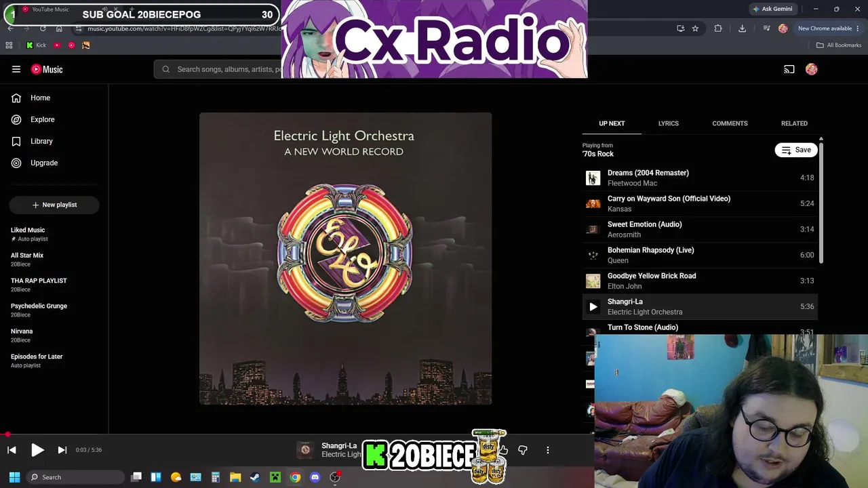Open the Electric Light Orchestra artist link in queue
This screenshot has height=488, width=868.
click(x=645, y=312)
